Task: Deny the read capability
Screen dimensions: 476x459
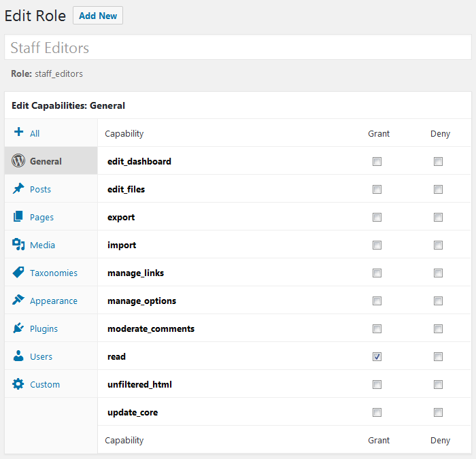Action: pos(438,357)
